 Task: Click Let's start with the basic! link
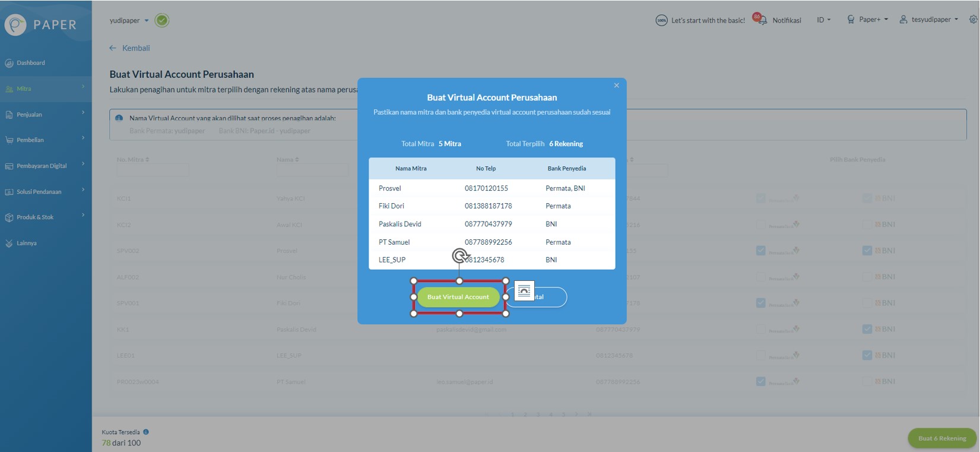tap(708, 20)
